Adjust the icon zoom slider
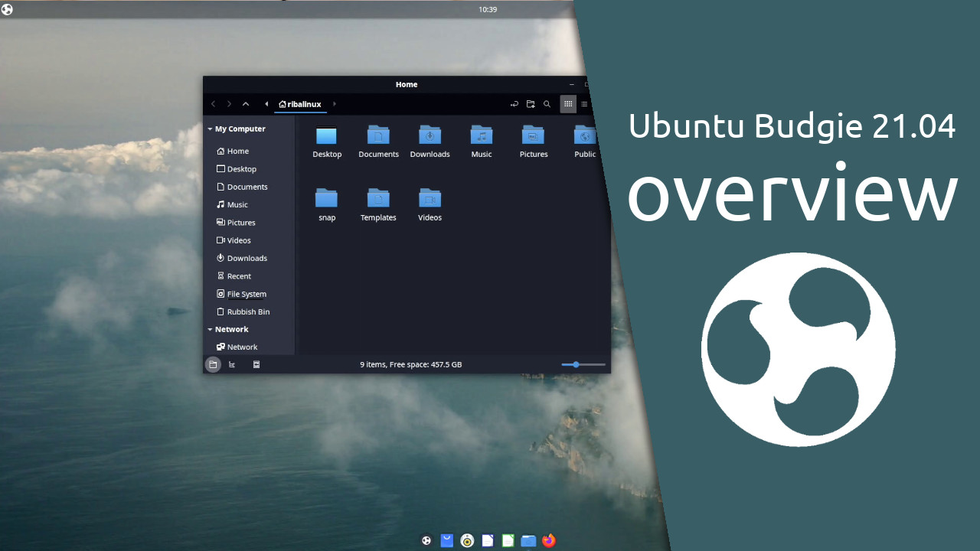This screenshot has width=980, height=551. coord(583,365)
